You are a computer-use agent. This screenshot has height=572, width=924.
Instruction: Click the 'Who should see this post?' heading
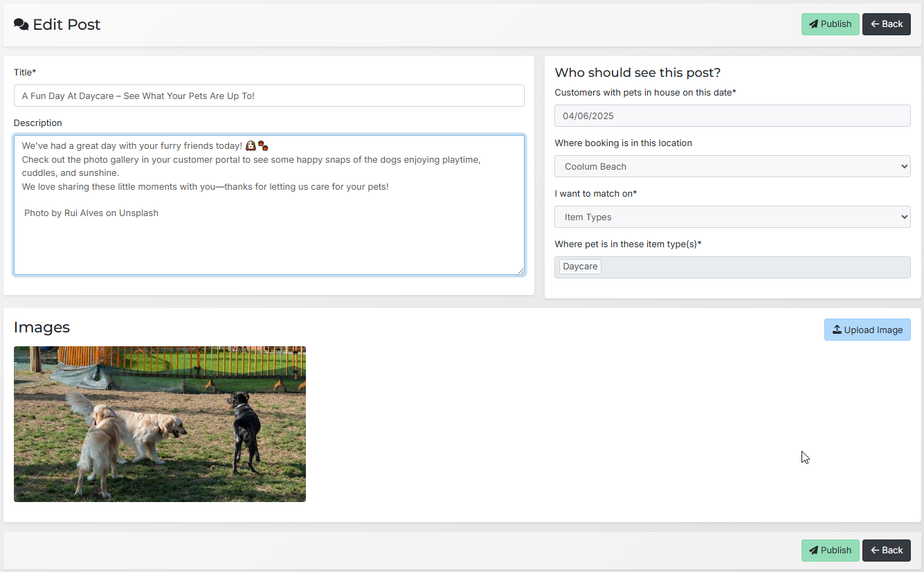(x=637, y=73)
